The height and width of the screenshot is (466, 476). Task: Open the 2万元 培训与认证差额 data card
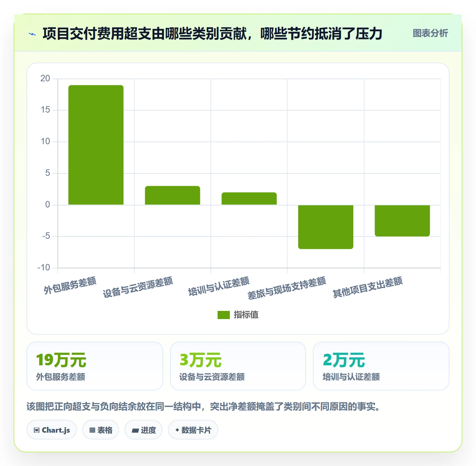[x=381, y=366]
